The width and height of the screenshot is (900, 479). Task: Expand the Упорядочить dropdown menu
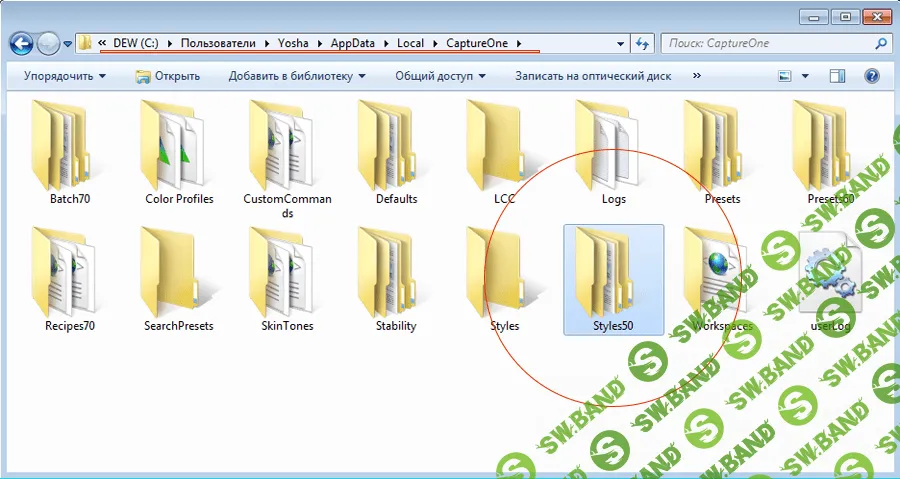coord(65,76)
